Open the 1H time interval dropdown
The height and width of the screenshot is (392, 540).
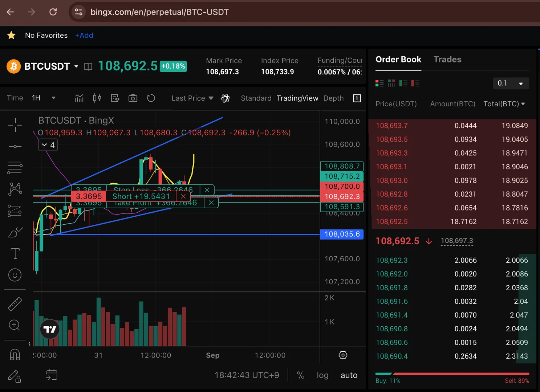[x=53, y=98]
